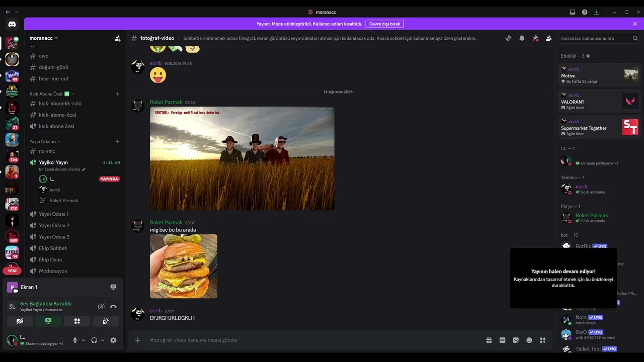Image resolution: width=644 pixels, height=362 pixels.
Task: Toggle the member list visibility
Action: click(548, 38)
